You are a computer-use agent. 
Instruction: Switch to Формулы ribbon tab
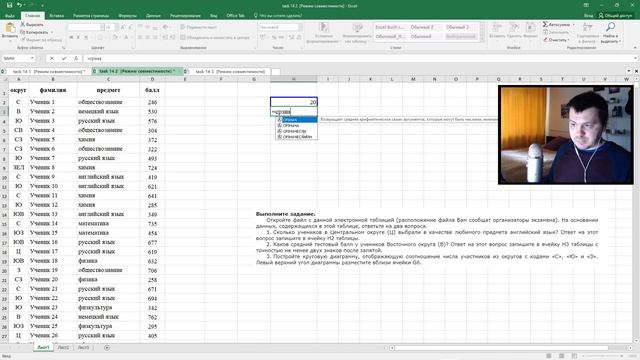click(127, 16)
